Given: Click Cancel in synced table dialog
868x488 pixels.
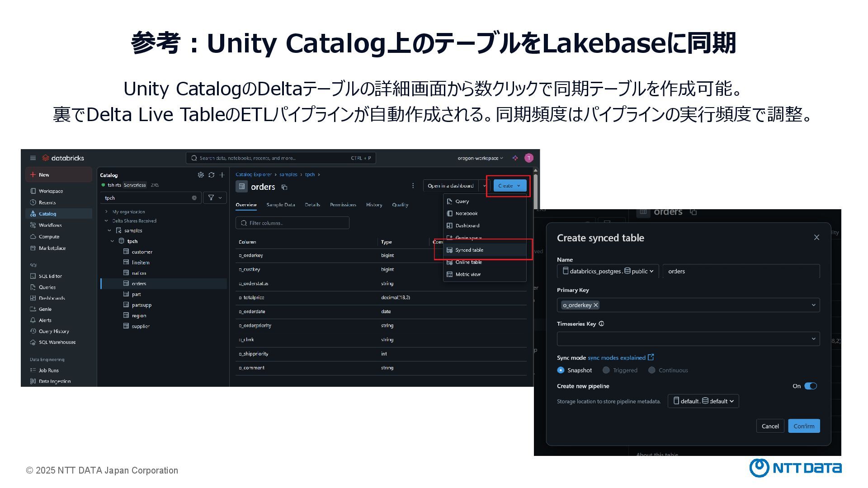Looking at the screenshot, I should click(x=770, y=426).
